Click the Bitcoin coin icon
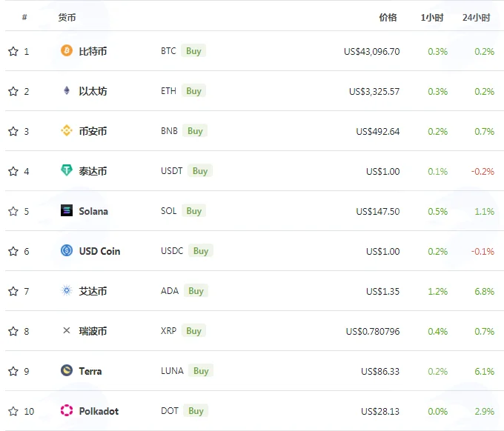 (x=67, y=50)
